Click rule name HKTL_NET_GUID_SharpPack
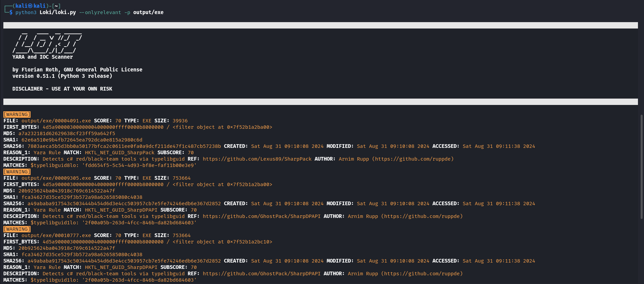This screenshot has height=284, width=644. [x=120, y=153]
